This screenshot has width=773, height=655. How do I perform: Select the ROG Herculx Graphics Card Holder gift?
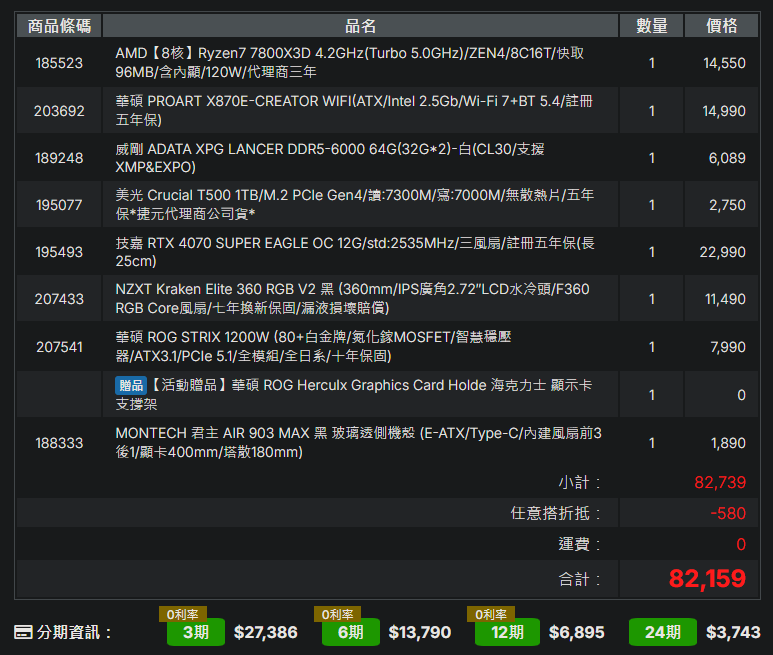(353, 394)
